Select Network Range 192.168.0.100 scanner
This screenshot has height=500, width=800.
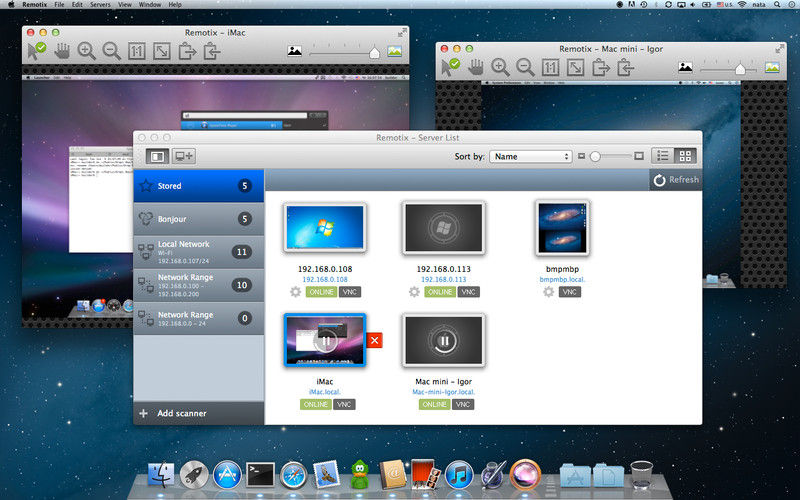pyautogui.click(x=198, y=285)
